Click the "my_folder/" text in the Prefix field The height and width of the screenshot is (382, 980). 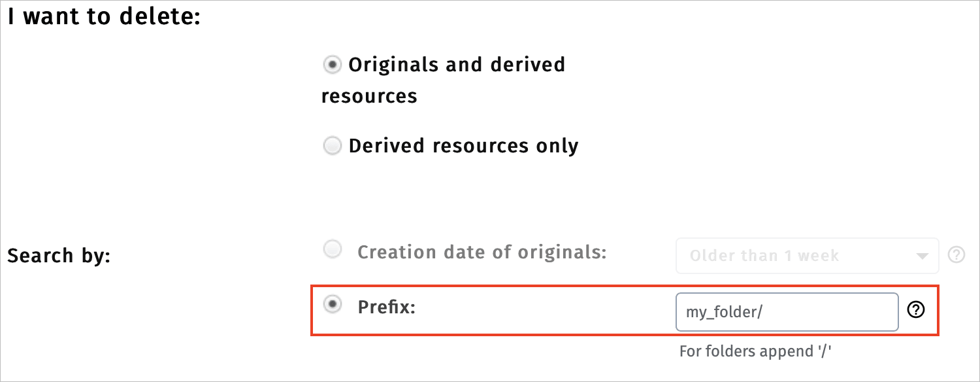(x=724, y=312)
